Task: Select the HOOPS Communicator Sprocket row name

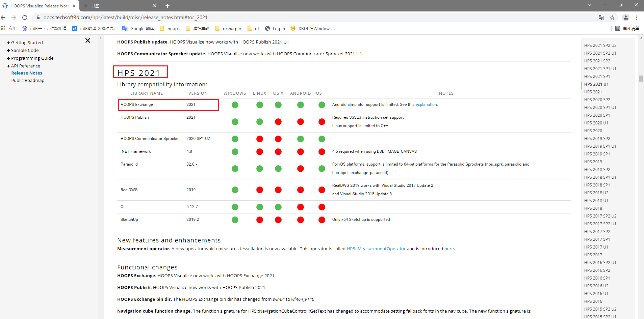Action: 150,139
